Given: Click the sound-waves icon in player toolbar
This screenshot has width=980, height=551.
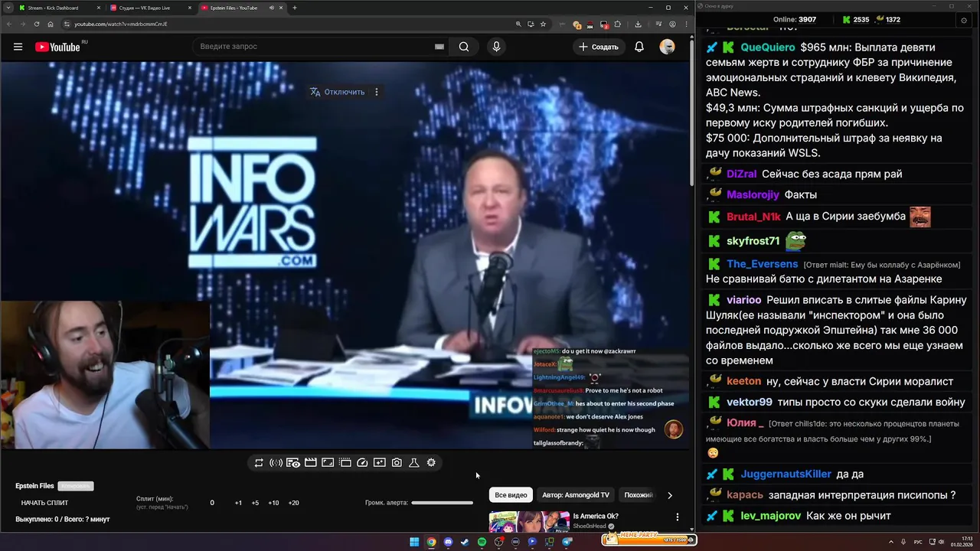Looking at the screenshot, I should coord(276,463).
